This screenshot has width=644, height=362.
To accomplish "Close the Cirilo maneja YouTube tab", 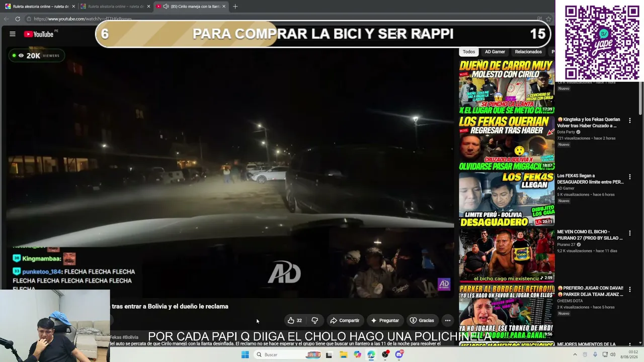I will (x=224, y=7).
